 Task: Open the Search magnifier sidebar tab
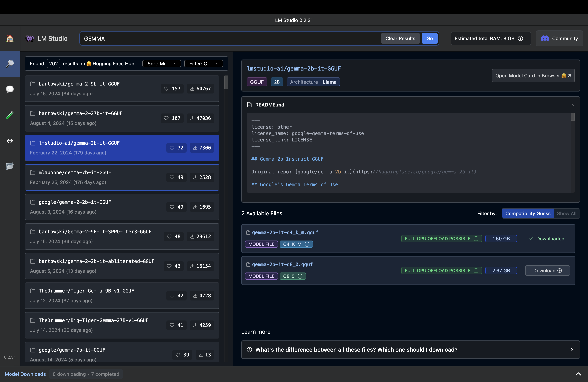tap(10, 64)
